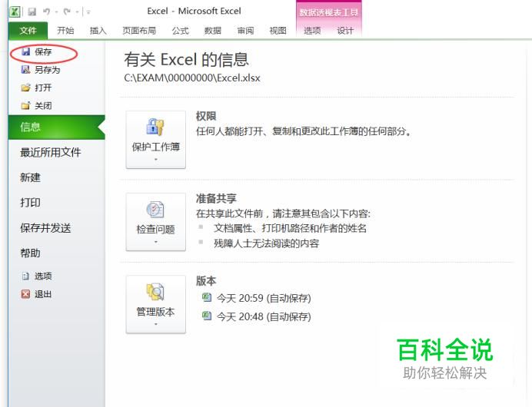This screenshot has height=407, width=532.
Task: Open the Customize Quick Access Toolbar dropdown
Action: pyautogui.click(x=88, y=12)
